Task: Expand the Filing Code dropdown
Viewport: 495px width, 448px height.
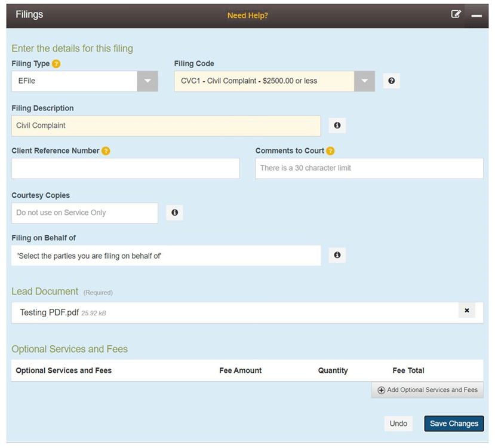Action: [x=365, y=81]
